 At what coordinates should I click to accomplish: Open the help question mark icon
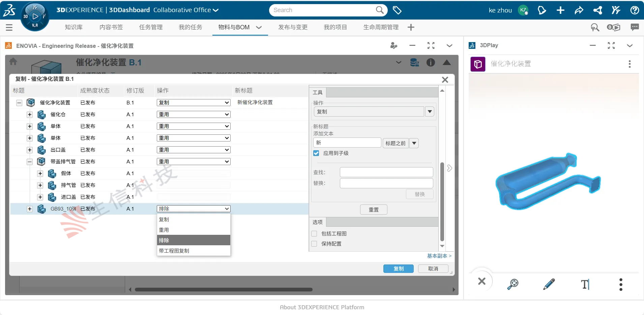pos(635,10)
